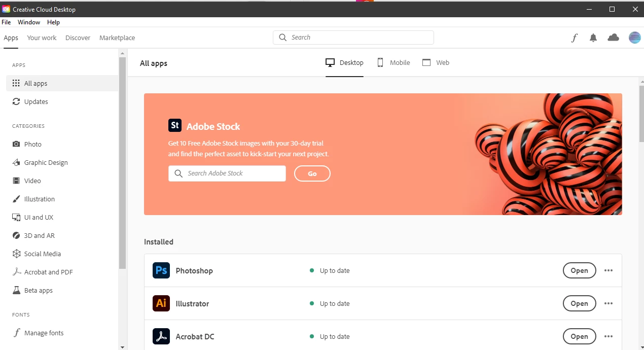Select All apps in the sidebar

(62, 83)
